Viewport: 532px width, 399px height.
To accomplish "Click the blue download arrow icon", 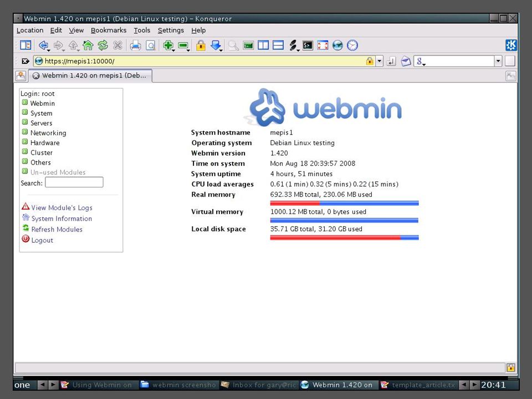I will pos(216,45).
